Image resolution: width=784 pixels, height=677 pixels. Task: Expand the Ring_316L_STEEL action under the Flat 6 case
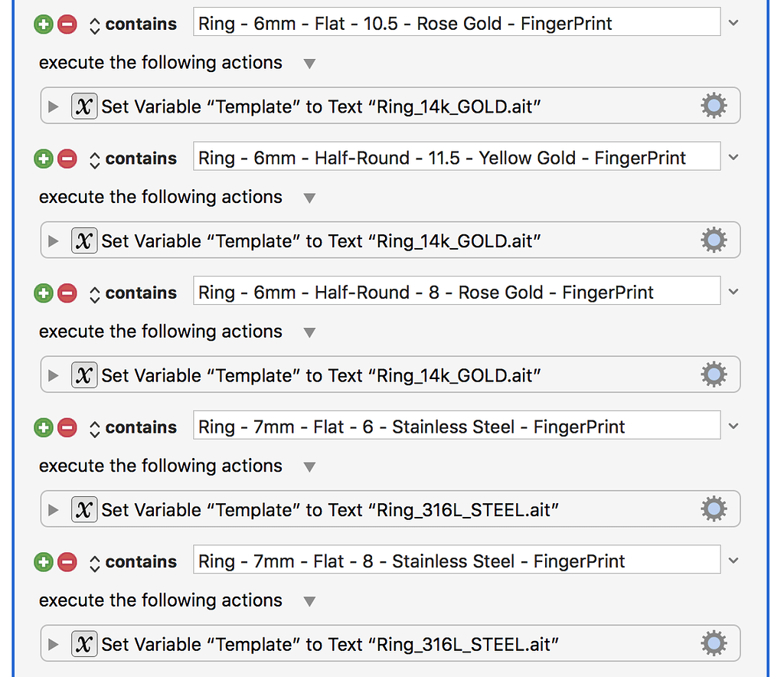[x=53, y=510]
